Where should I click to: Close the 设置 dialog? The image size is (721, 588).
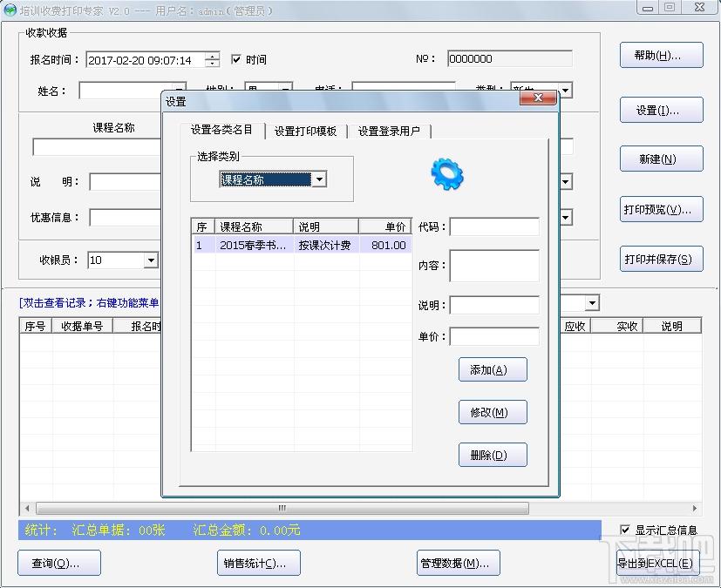point(538,98)
